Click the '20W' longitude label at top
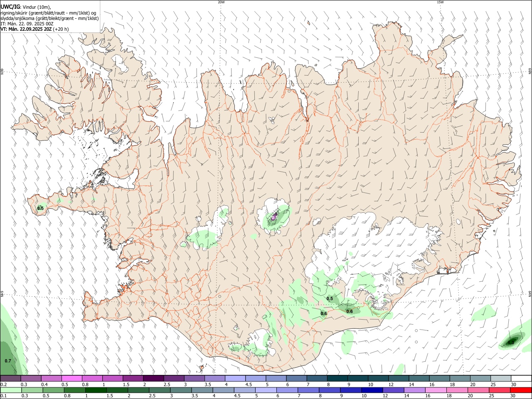Viewport: 532px width, 399px height. 221,2
